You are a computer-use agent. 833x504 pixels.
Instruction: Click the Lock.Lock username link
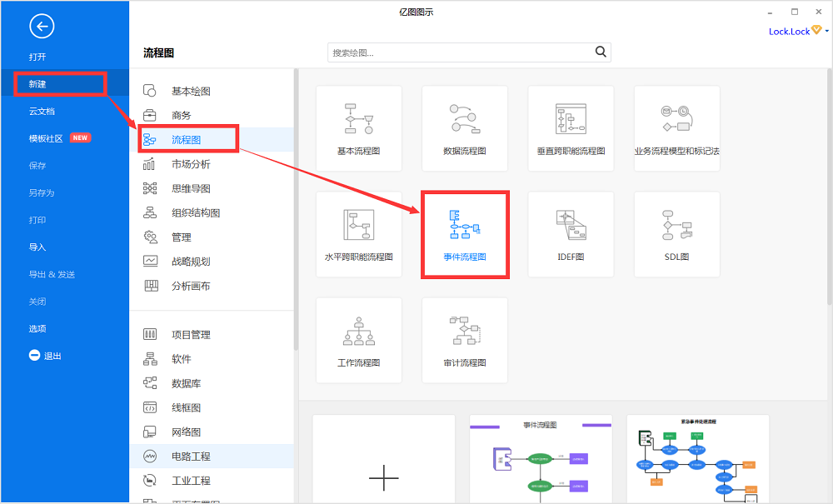coord(789,32)
